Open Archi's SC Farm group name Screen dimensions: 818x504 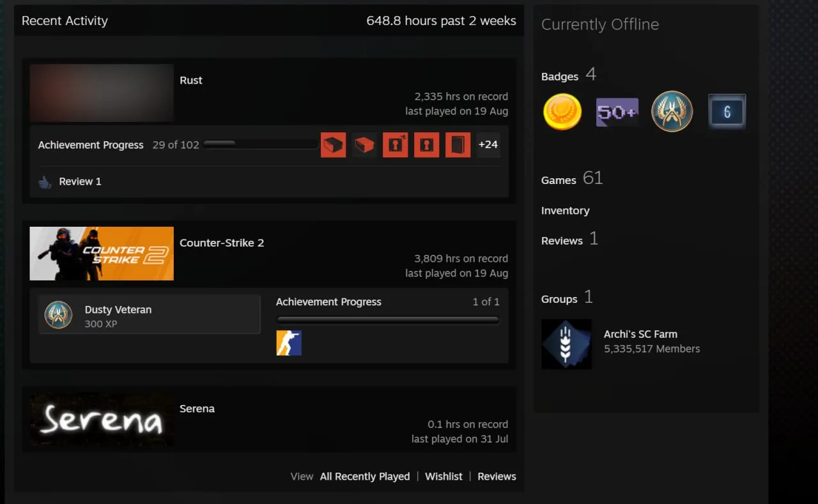[x=640, y=334]
